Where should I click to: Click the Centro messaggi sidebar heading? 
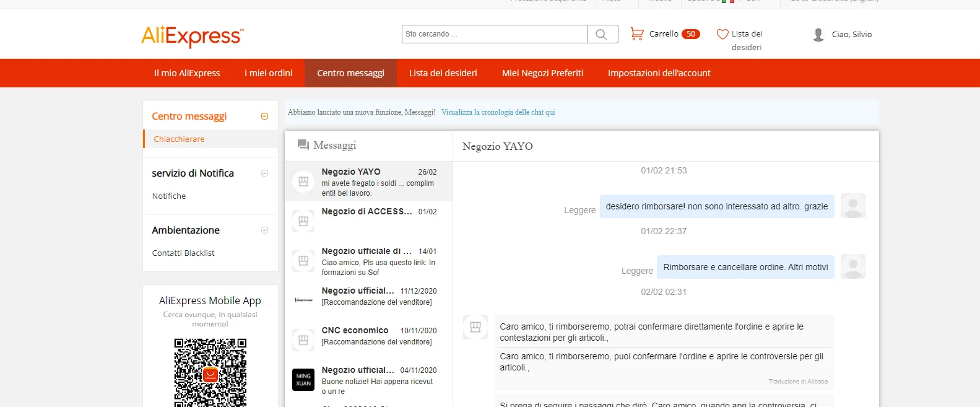pos(189,116)
